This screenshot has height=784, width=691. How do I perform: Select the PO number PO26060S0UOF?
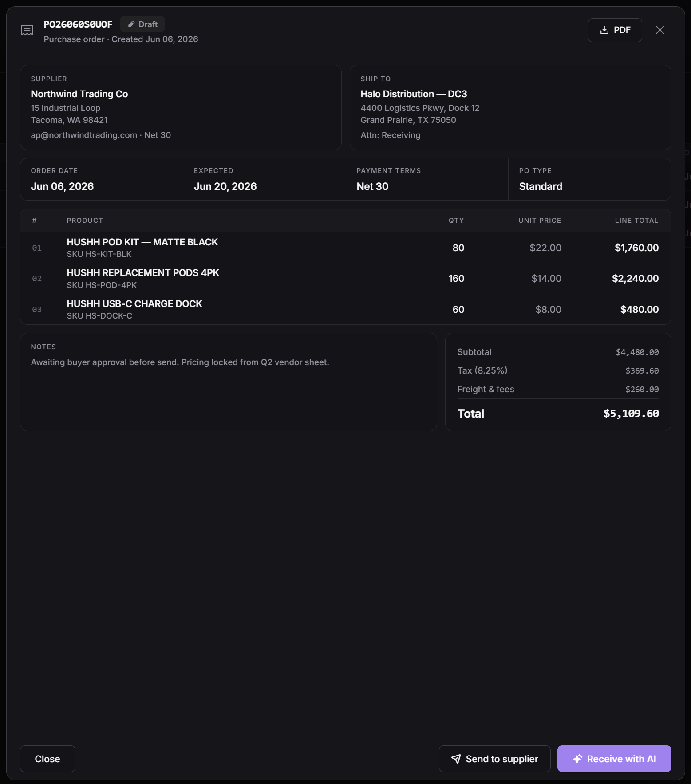coord(78,24)
